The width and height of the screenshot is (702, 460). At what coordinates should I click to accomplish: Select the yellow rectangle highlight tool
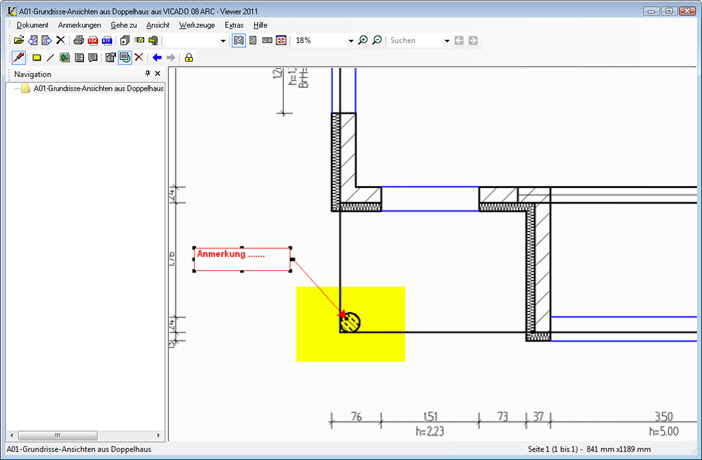tap(36, 58)
